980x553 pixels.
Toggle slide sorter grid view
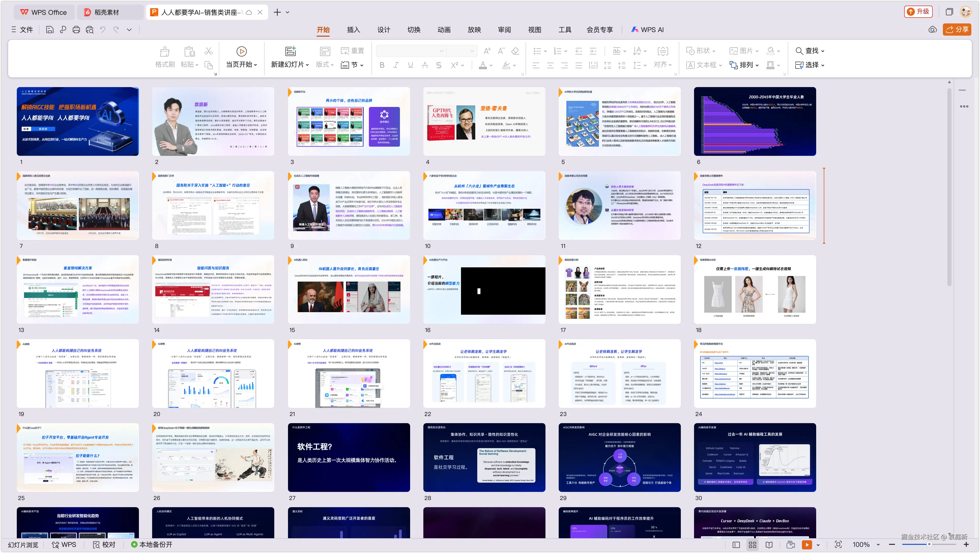(x=753, y=545)
